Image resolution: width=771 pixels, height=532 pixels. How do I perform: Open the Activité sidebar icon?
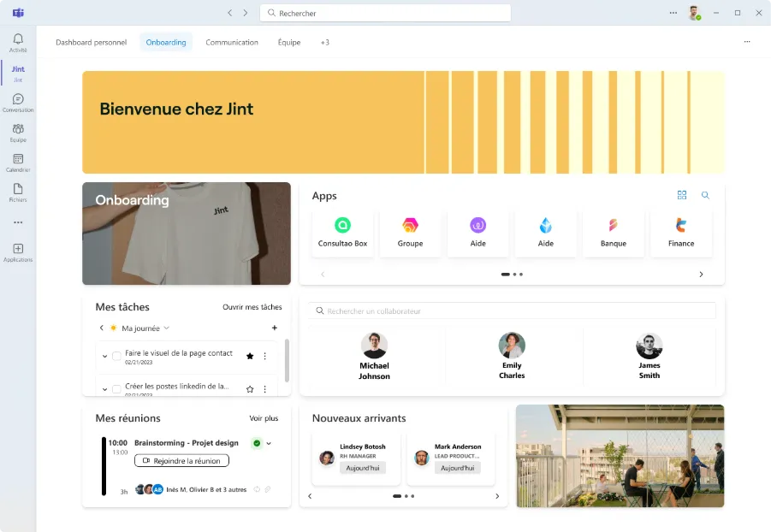pyautogui.click(x=17, y=38)
